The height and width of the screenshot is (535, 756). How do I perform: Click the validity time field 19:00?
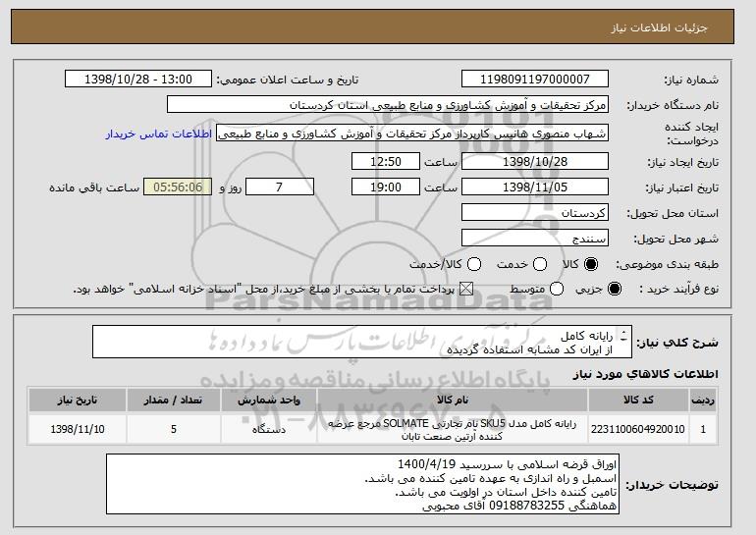pos(386,187)
